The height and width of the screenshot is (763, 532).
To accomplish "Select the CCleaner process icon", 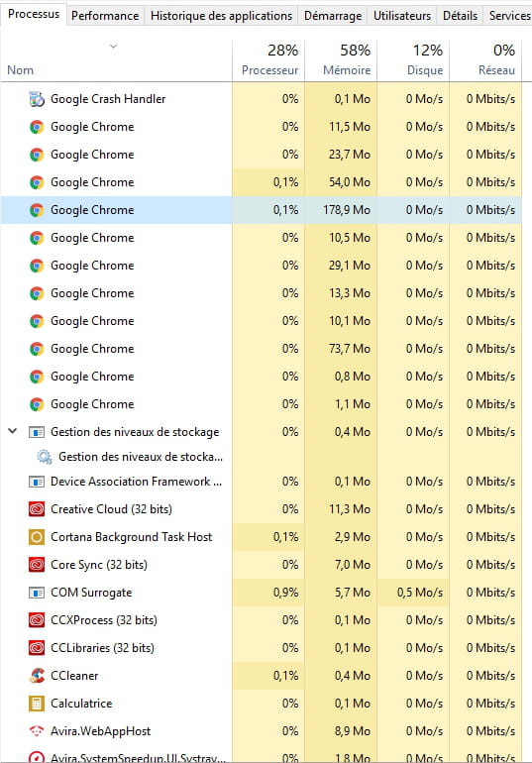I will [37, 676].
